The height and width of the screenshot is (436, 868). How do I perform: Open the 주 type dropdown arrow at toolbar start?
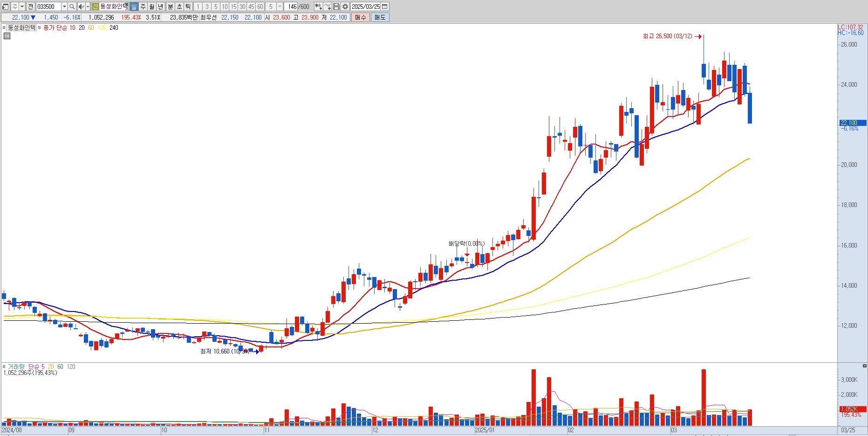coord(22,7)
